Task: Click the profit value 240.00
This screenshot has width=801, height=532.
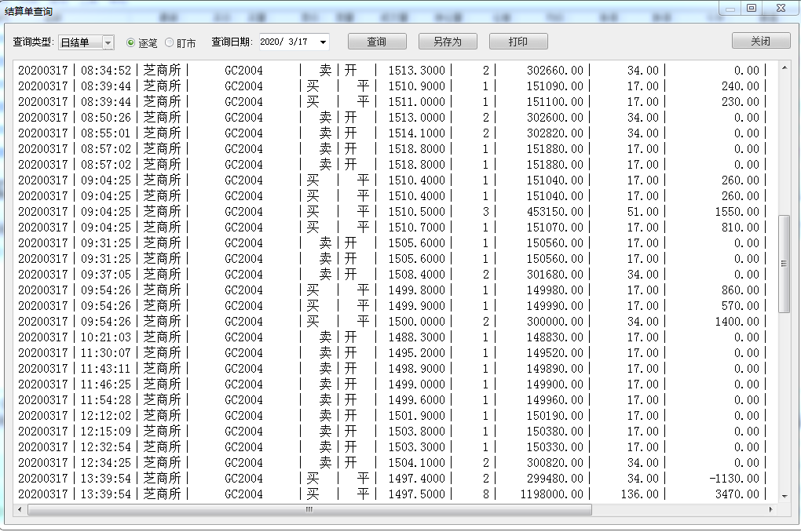Action: click(741, 86)
